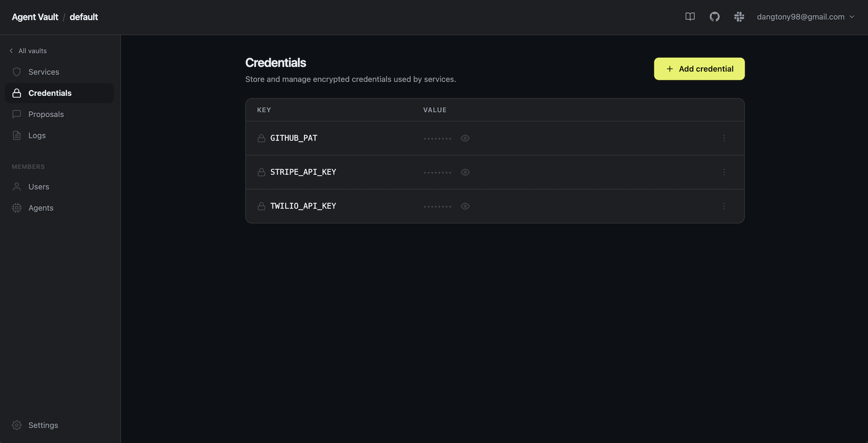
Task: Click the lock icon beside GITHUB_PAT
Action: pyautogui.click(x=261, y=138)
